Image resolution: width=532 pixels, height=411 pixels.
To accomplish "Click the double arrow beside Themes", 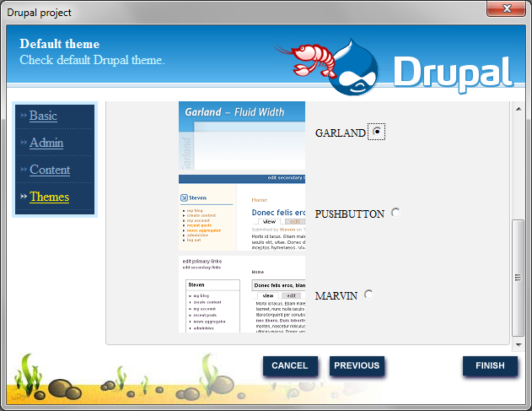I will (x=24, y=197).
